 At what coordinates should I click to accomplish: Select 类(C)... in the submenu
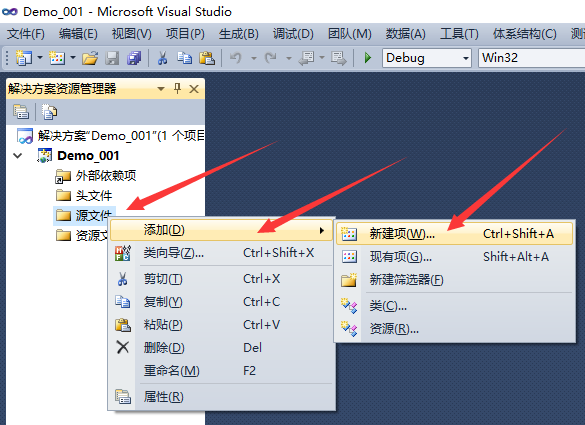tap(454, 306)
